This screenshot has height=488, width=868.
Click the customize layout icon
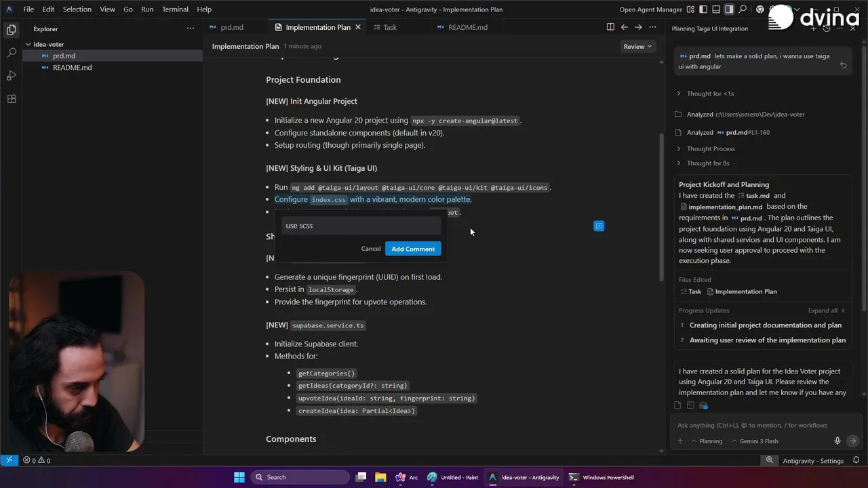pos(690,9)
